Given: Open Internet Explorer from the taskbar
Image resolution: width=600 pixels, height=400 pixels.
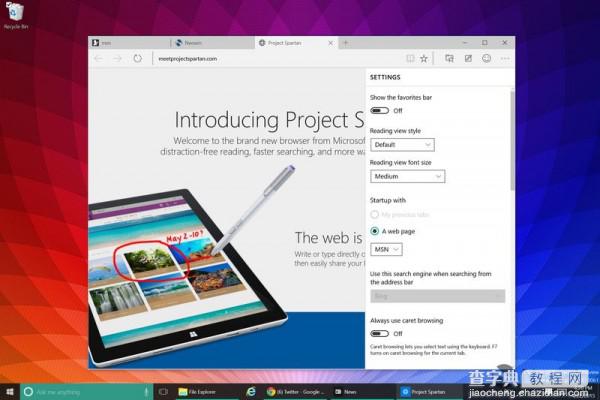Looking at the screenshot, I should point(251,392).
